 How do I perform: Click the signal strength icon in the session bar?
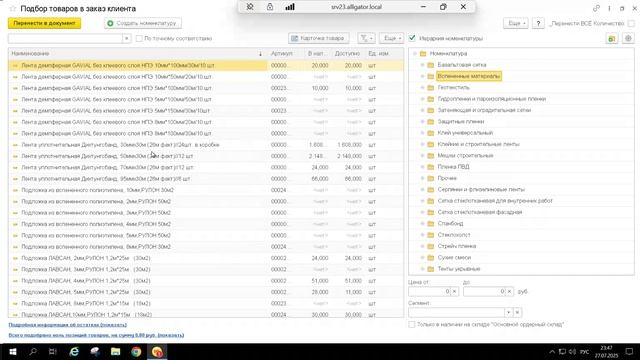click(290, 7)
